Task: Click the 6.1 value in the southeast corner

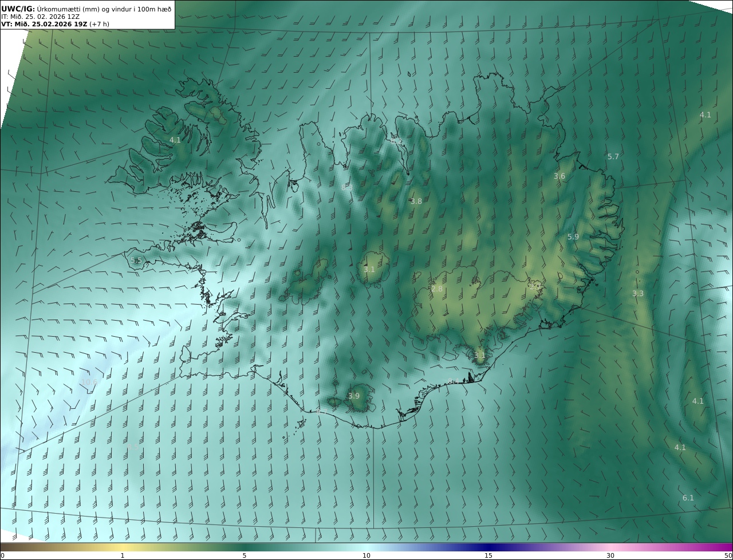Action: 688,498
